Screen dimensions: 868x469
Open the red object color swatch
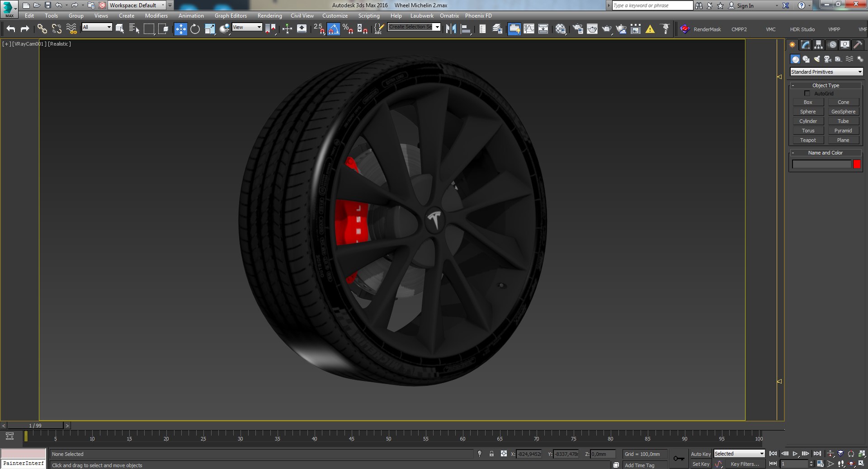click(857, 164)
